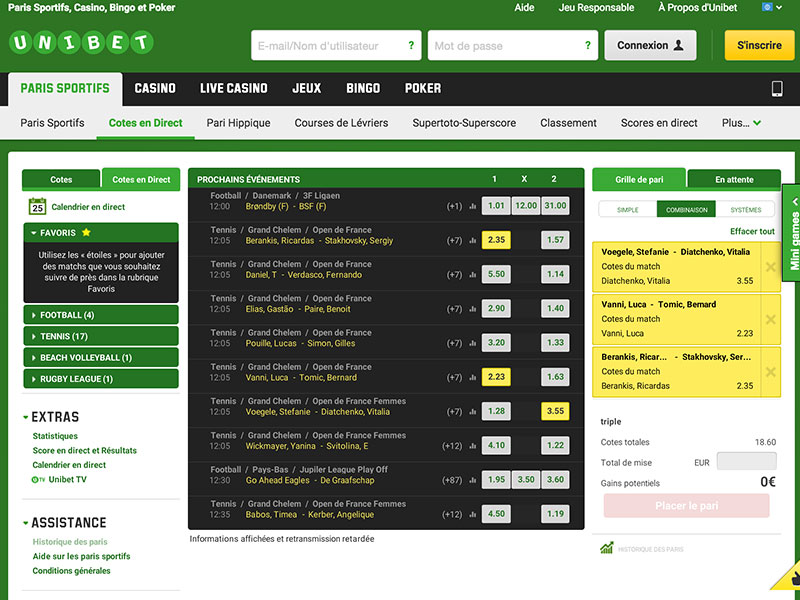
Task: Expand the Tennis (17) category
Action: point(101,336)
